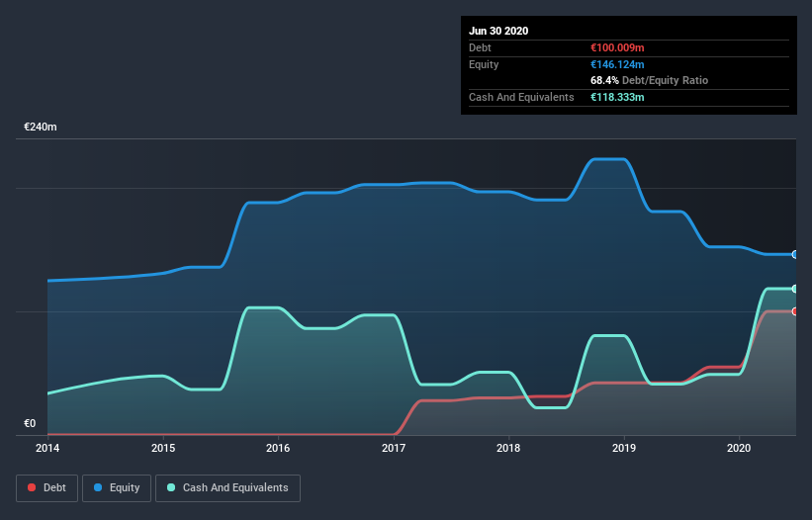Click the Jun 30 2020 tooltip date

(498, 31)
